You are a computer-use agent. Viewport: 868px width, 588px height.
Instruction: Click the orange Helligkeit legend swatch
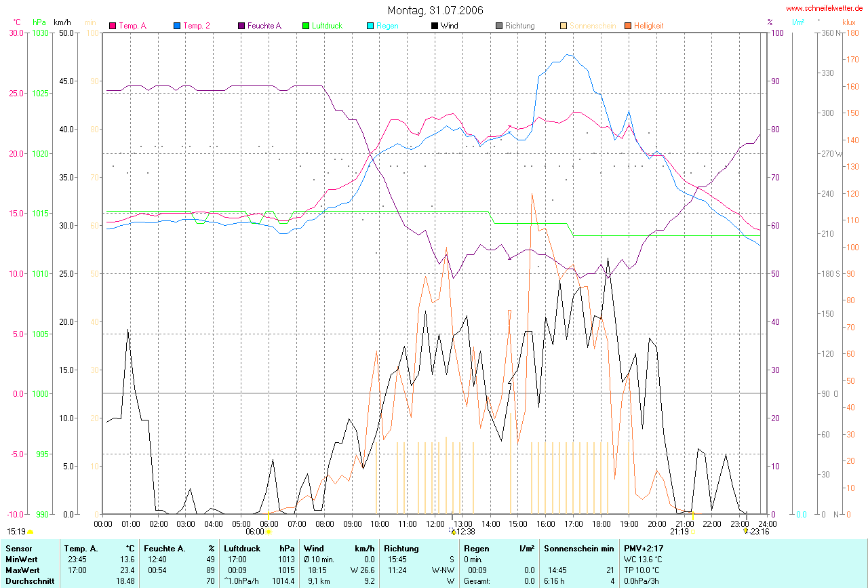coord(628,26)
